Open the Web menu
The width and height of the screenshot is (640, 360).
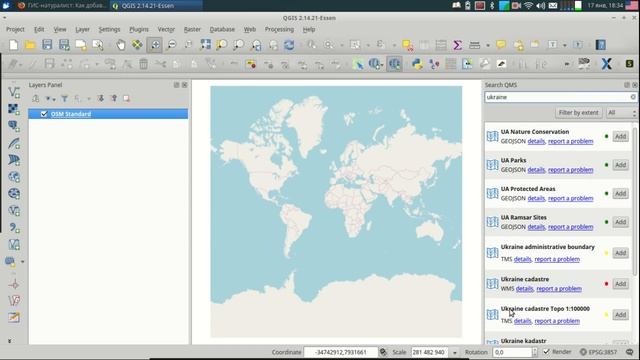(249, 29)
